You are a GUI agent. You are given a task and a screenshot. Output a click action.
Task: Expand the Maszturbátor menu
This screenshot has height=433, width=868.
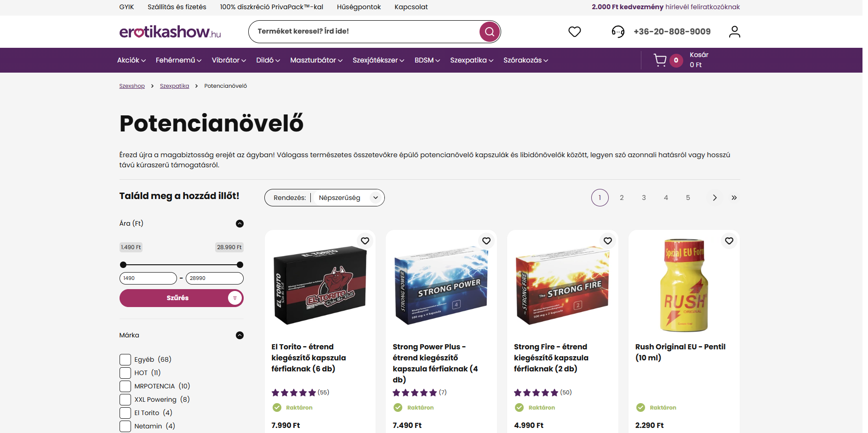point(316,60)
